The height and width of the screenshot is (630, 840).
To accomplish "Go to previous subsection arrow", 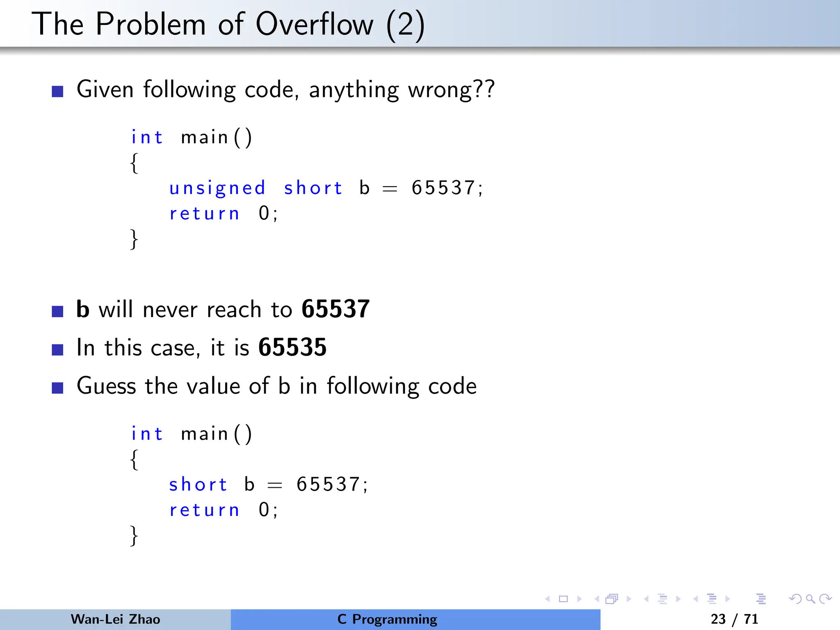I will [x=646, y=599].
